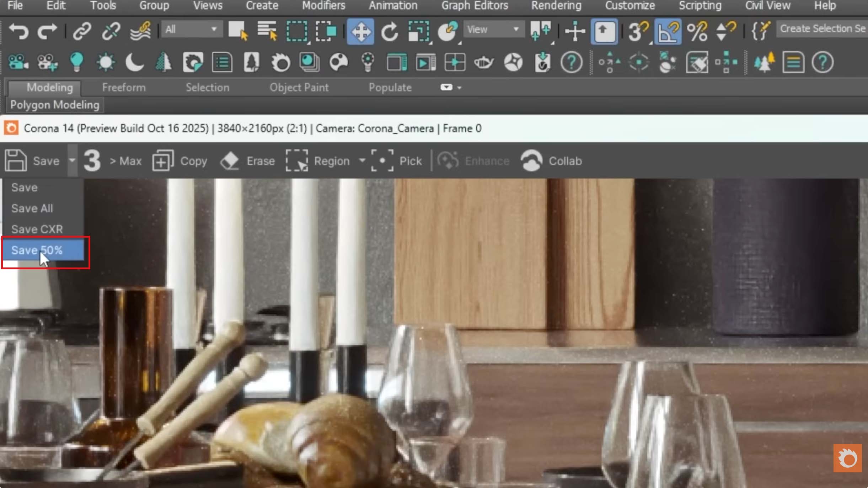Click the Corona light bulb icon
This screenshot has height=488, width=868.
coord(76,63)
